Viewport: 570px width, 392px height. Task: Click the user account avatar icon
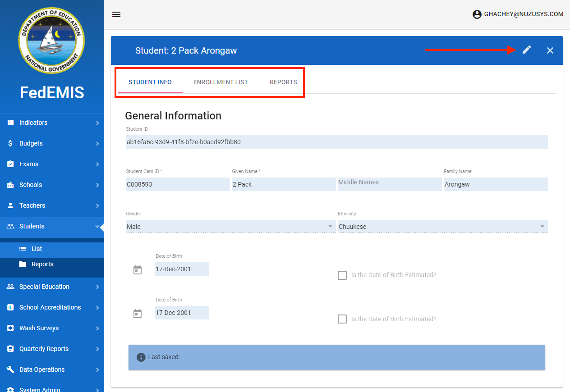[477, 14]
